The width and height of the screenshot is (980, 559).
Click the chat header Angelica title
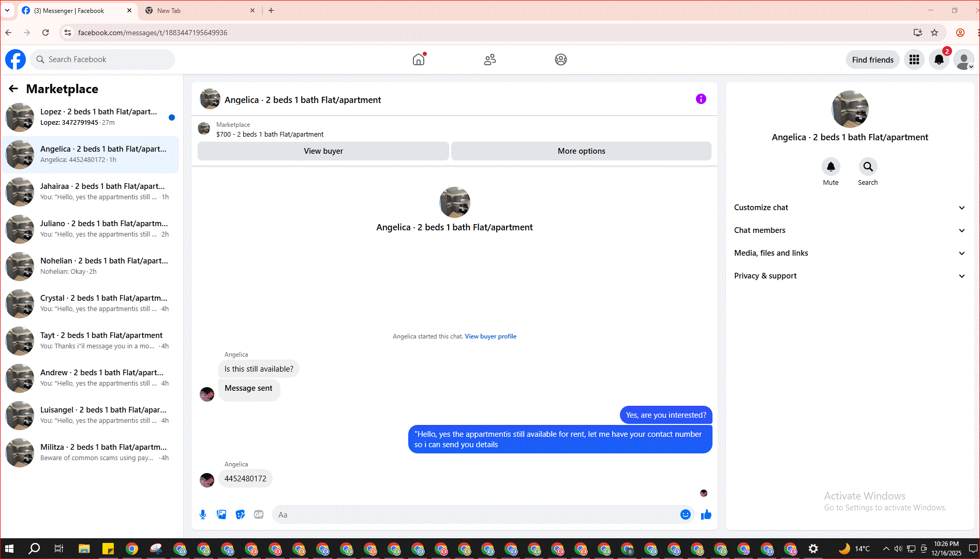[303, 100]
